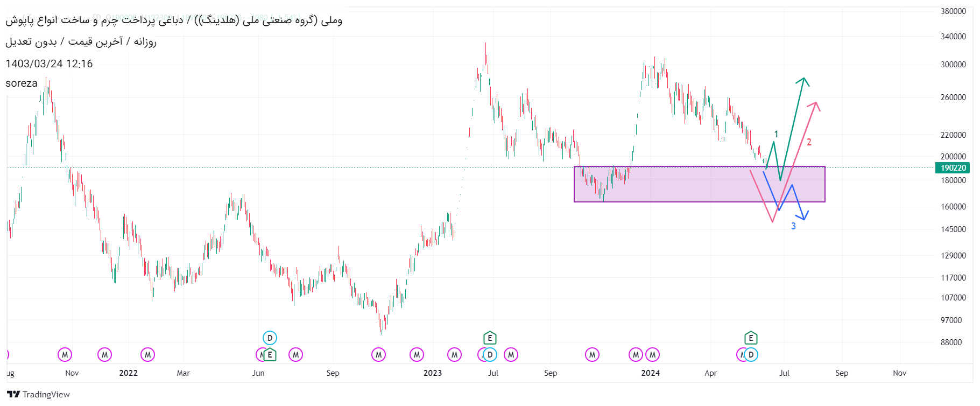The width and height of the screenshot is (980, 406).
Task: Click the 300000 price axis label
Action: pyautogui.click(x=953, y=64)
